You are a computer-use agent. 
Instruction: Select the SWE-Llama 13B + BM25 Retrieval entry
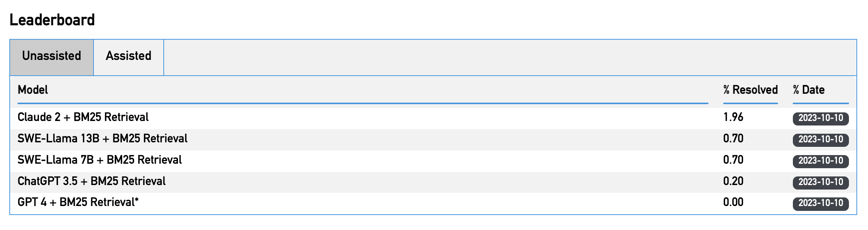point(102,139)
